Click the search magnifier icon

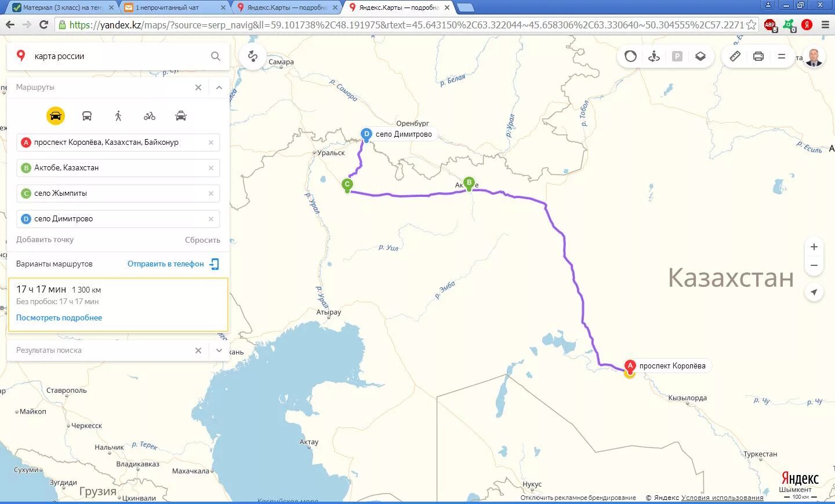[x=216, y=56]
